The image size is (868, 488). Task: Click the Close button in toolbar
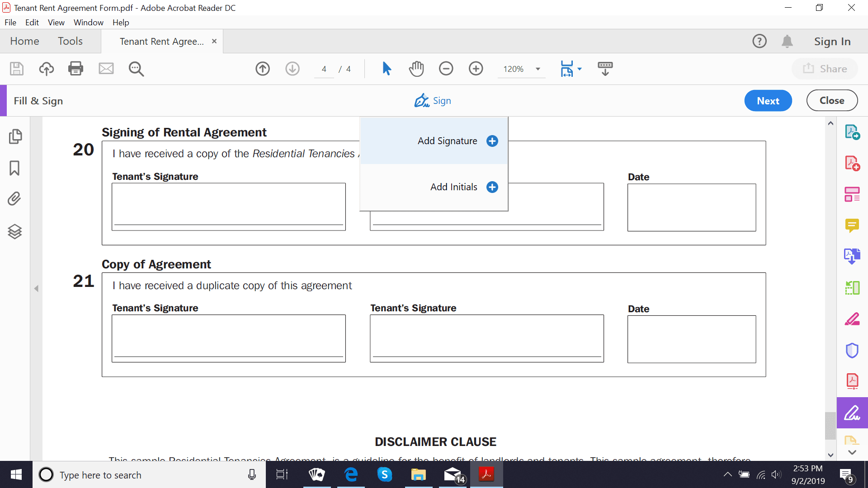tap(831, 101)
